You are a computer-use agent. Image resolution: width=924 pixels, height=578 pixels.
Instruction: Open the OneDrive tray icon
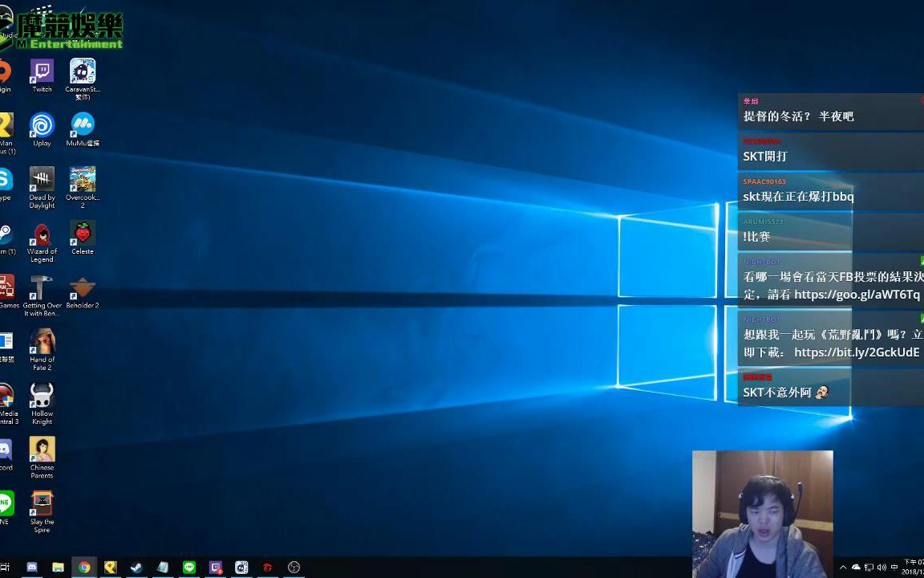click(x=857, y=568)
